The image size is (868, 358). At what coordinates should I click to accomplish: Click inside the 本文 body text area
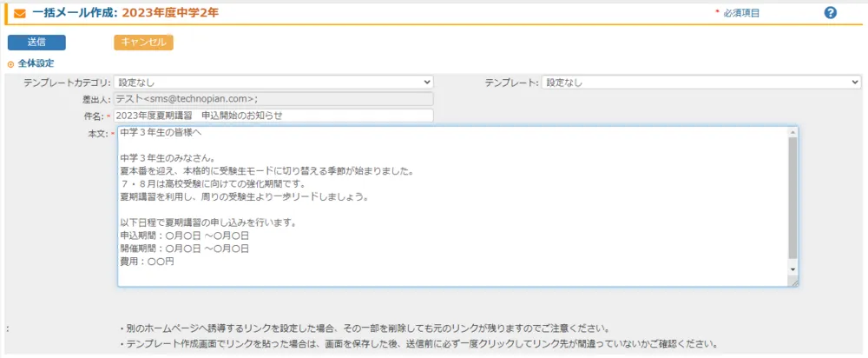coord(453,206)
